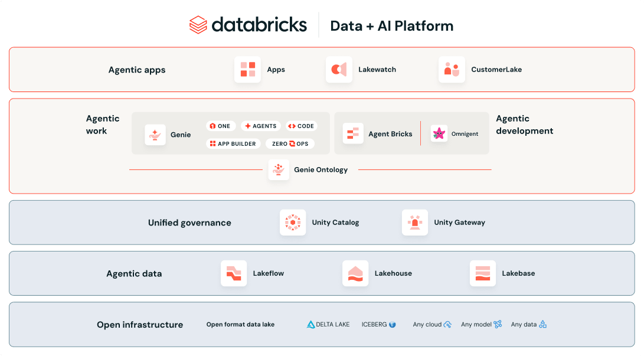This screenshot has width=644, height=356.
Task: Click the CustomerLake people icon
Action: pos(452,70)
